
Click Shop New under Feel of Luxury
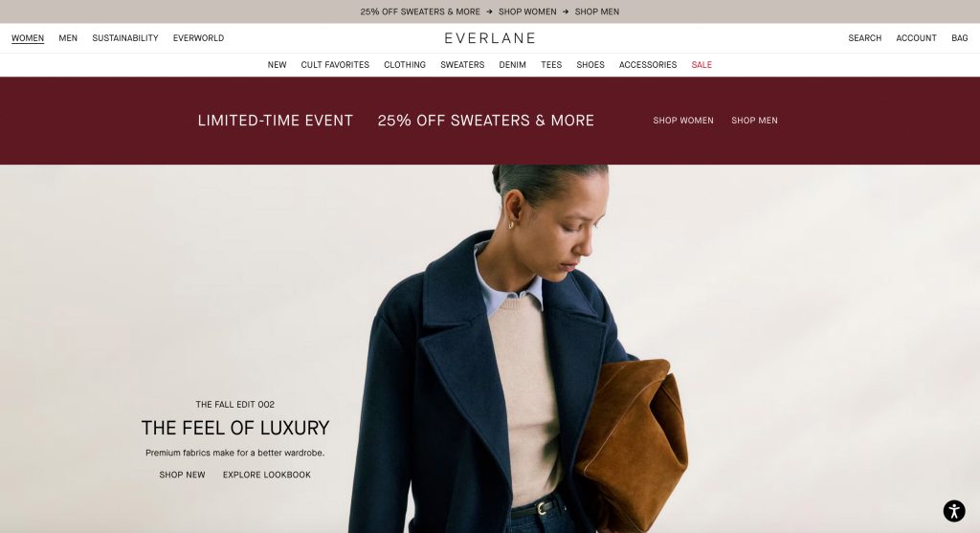tap(182, 475)
